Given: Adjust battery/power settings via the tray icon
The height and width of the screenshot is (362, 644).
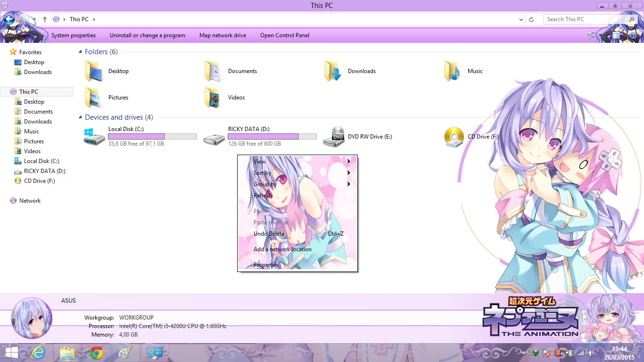Looking at the screenshot, I should (570, 353).
